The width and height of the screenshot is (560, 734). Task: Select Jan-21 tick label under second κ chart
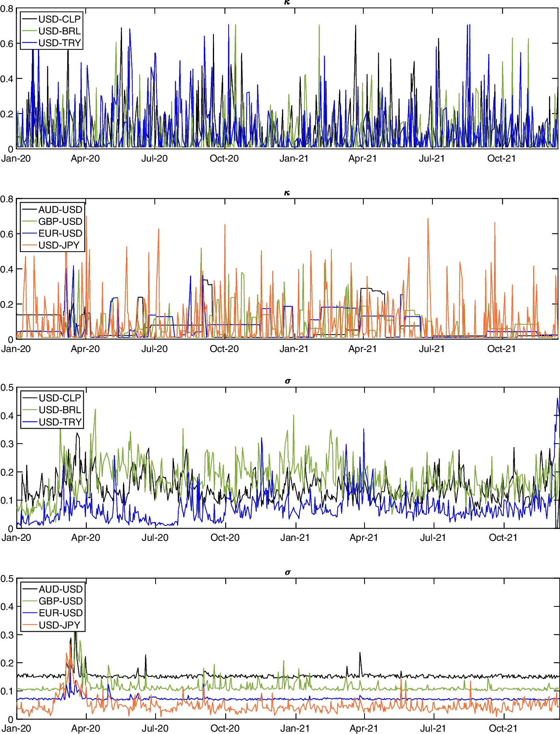pos(294,349)
